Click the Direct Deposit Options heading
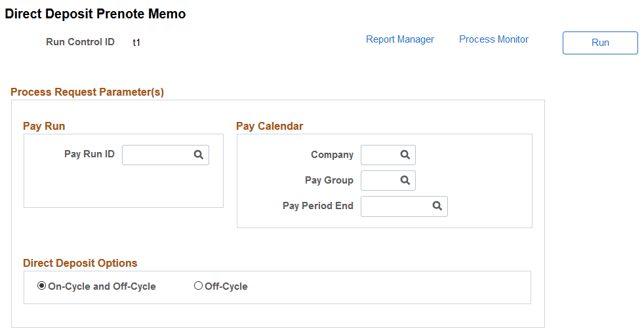 (80, 263)
